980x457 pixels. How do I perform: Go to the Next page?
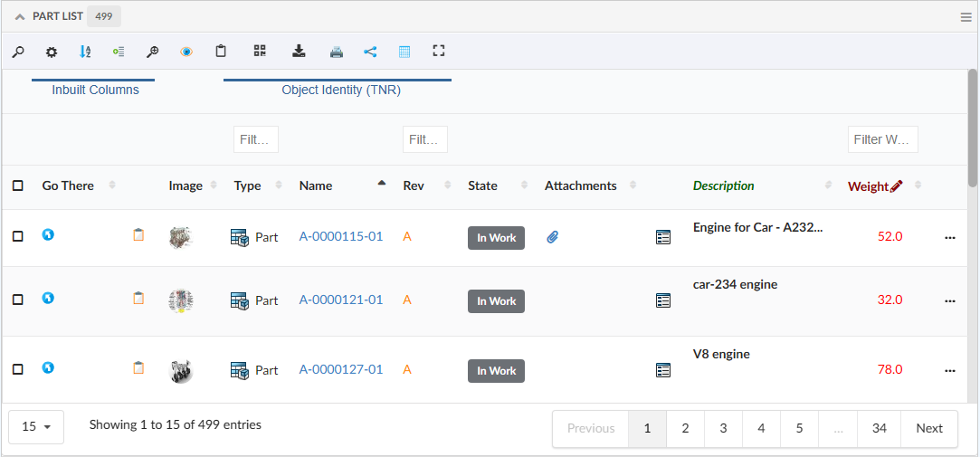928,428
